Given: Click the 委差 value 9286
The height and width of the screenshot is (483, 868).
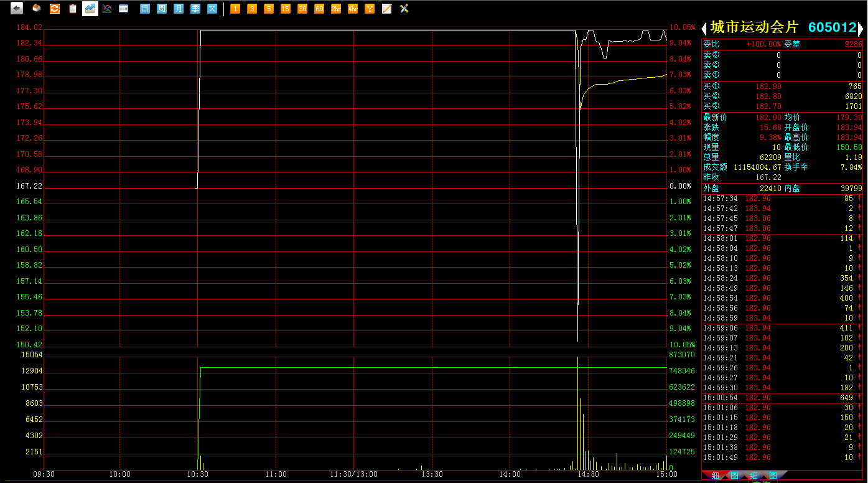Looking at the screenshot, I should (x=853, y=44).
